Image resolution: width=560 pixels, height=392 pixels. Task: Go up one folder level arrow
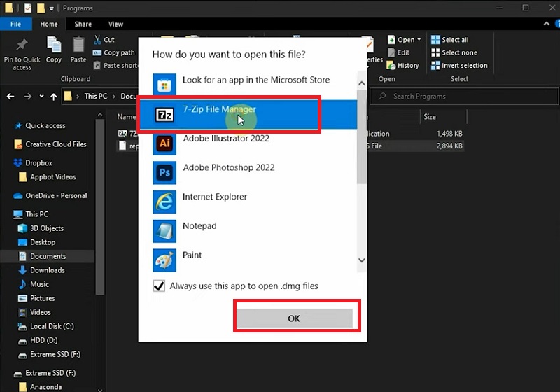pyautogui.click(x=54, y=97)
